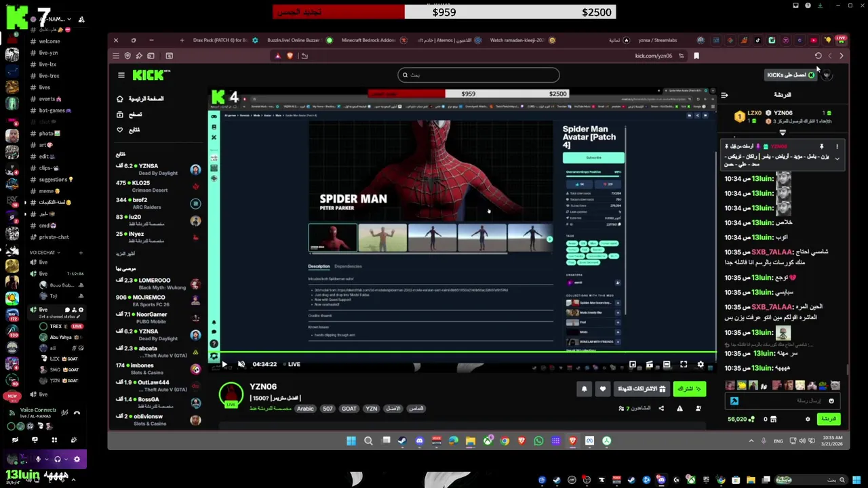Viewport: 868px width, 488px height.
Task: Open chat settings gear at the chat bottom
Action: pos(808,420)
